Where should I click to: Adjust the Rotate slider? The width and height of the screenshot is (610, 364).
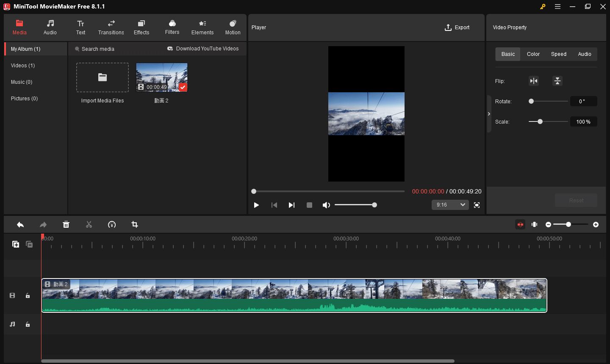pyautogui.click(x=548, y=101)
